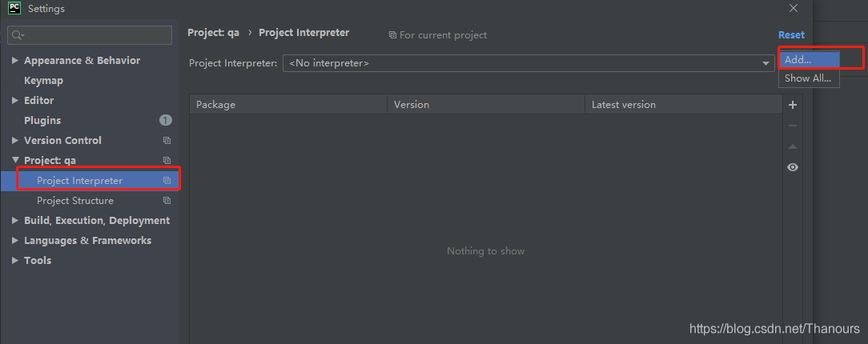Select Add... from the interpreter menu

coord(808,59)
